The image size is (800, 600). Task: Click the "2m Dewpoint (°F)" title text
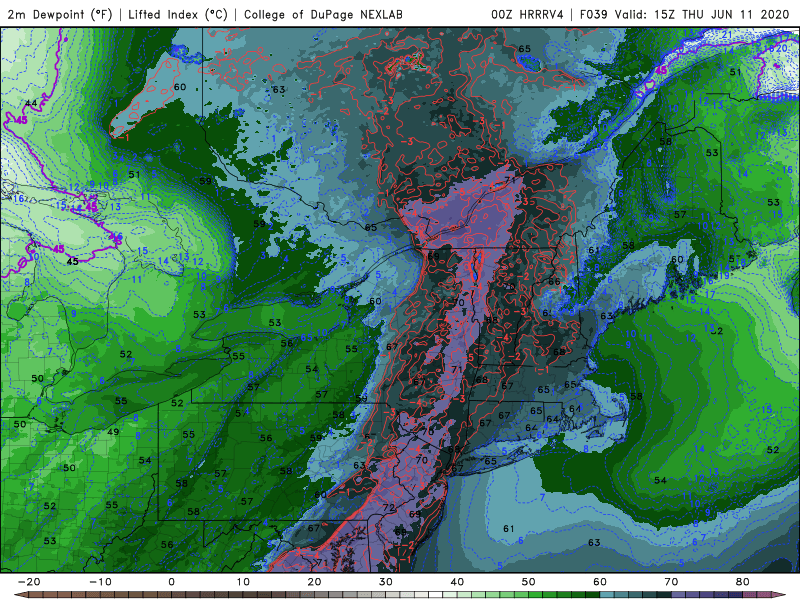coord(60,14)
